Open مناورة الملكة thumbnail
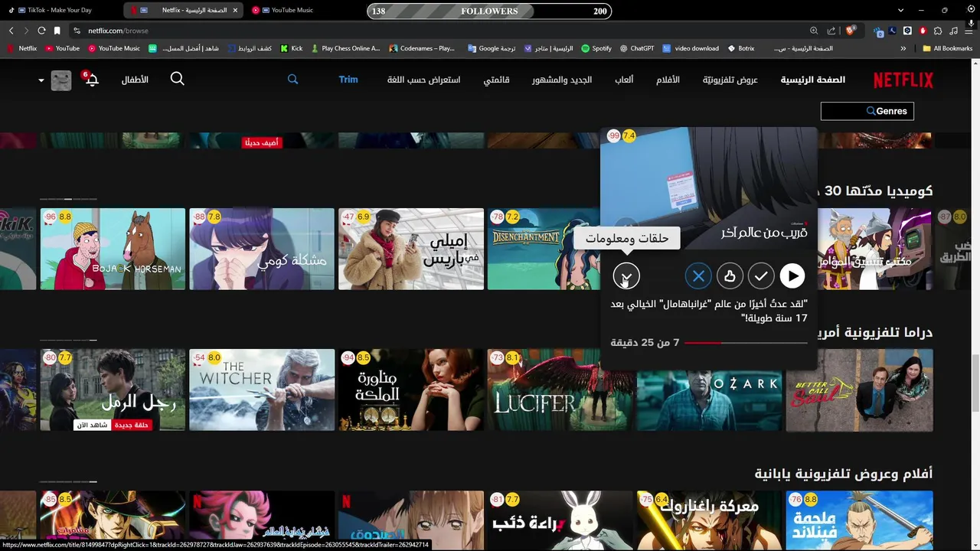 pos(411,390)
